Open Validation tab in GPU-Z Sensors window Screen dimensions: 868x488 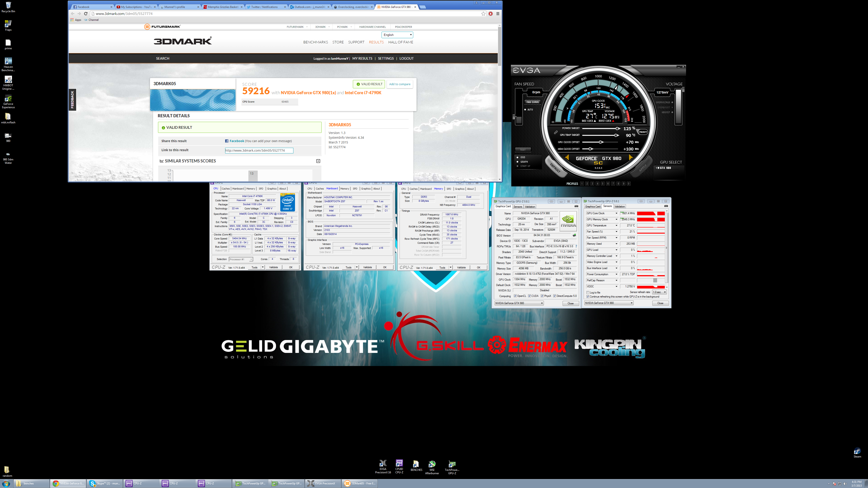620,206
